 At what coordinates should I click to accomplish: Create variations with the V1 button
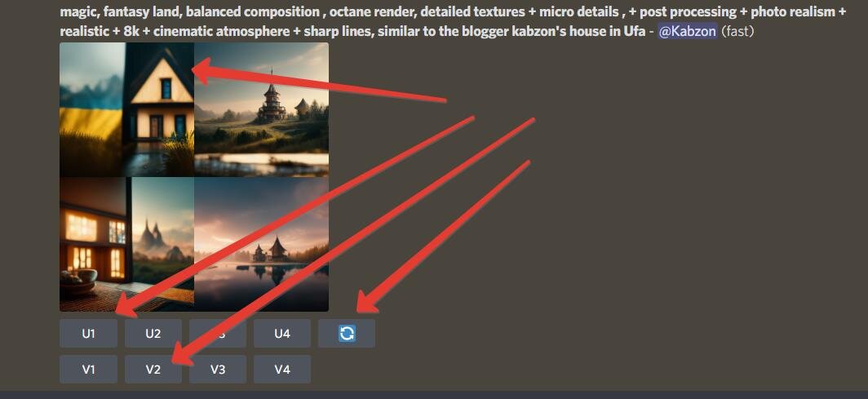click(89, 369)
